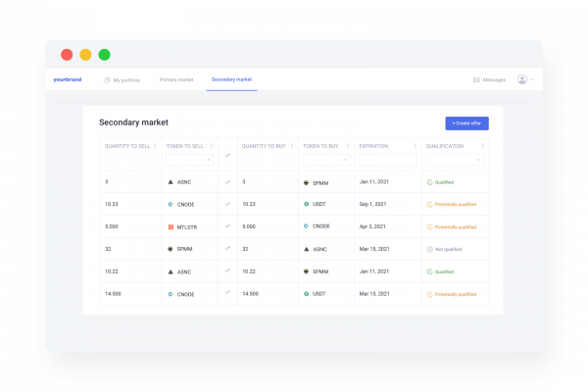Open the Qualification filter dropdown
588x392 pixels.
coord(455,160)
